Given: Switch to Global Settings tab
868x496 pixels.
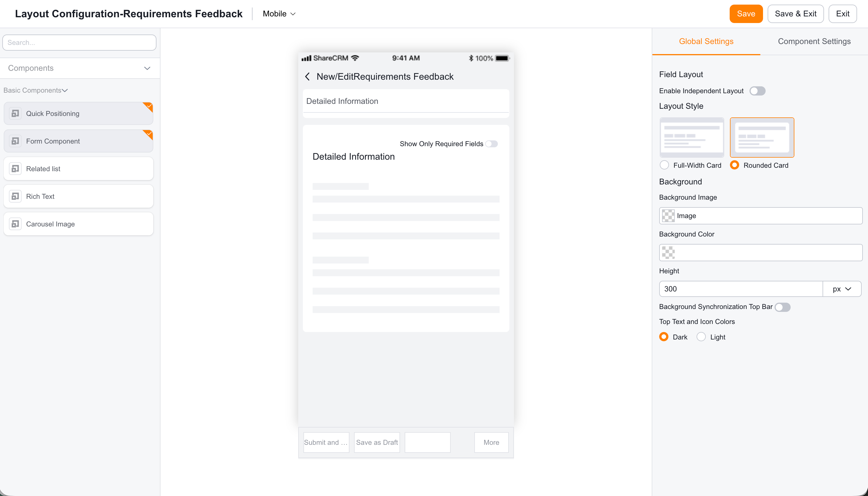Looking at the screenshot, I should [x=706, y=41].
